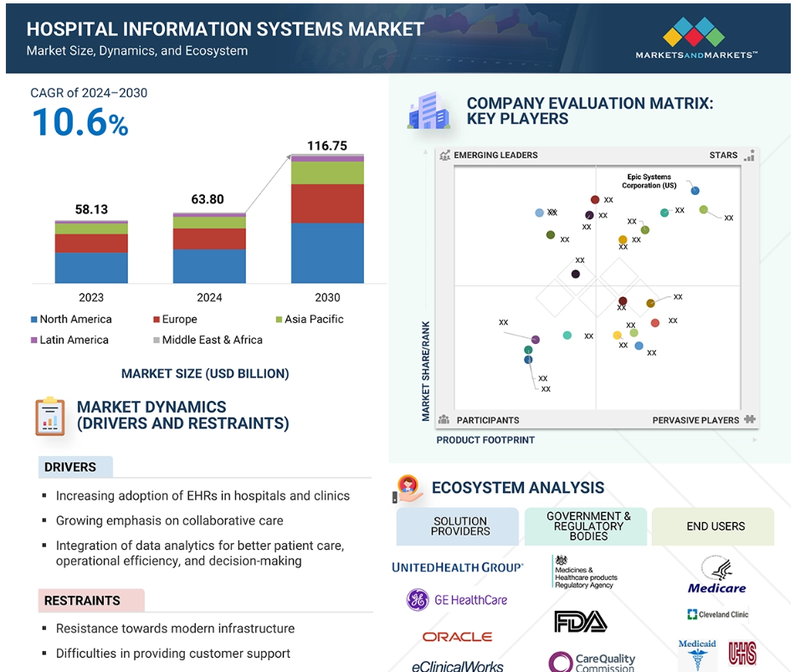Image resolution: width=795 pixels, height=672 pixels.
Task: Click the Stars quadrant icon
Action: [749, 155]
